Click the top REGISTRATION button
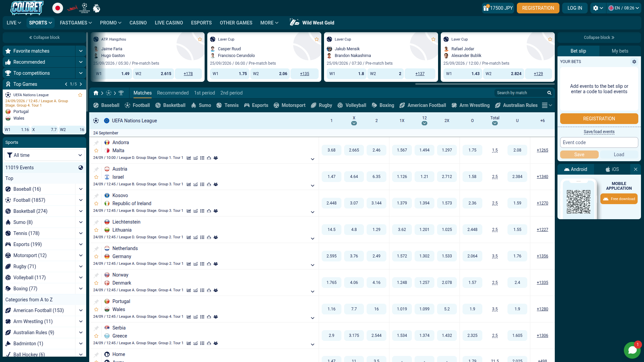Image resolution: width=644 pixels, height=362 pixels. point(538,8)
